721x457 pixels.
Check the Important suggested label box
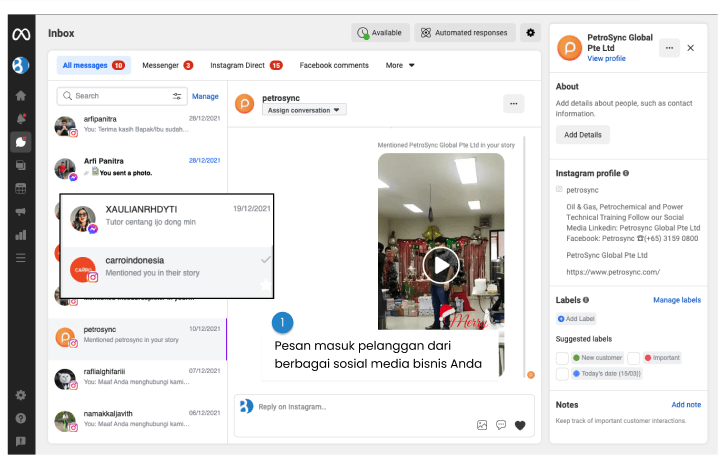click(x=634, y=358)
